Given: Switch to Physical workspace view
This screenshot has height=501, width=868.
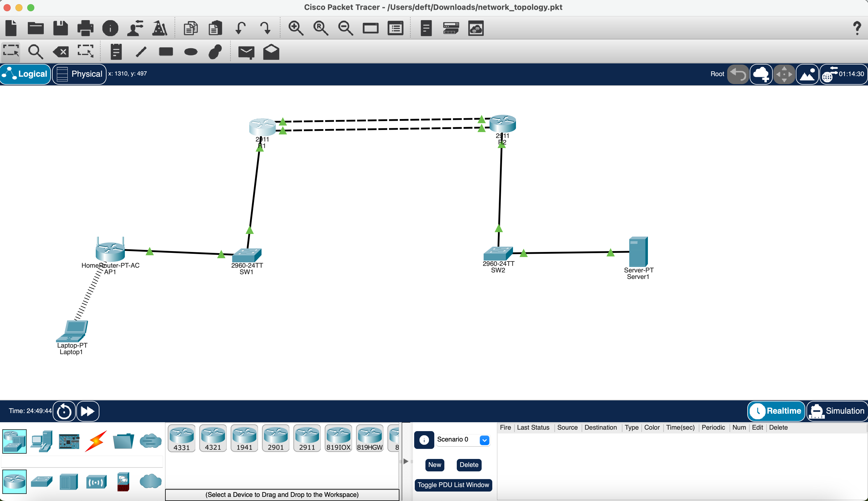Looking at the screenshot, I should [79, 74].
